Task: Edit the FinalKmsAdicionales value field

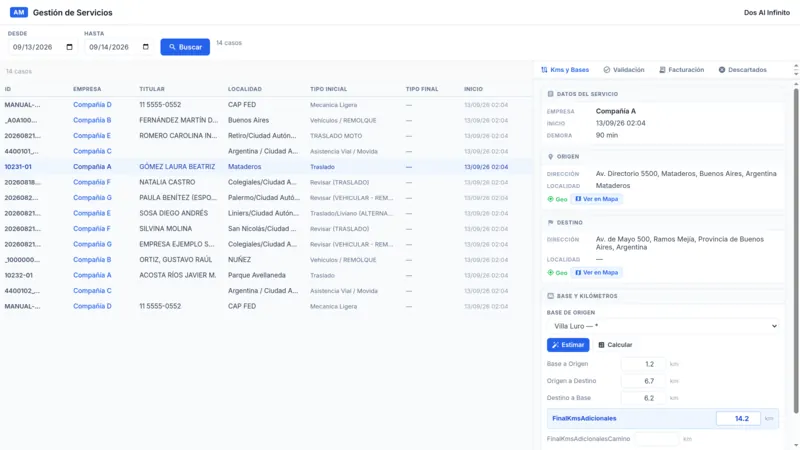Action: point(738,418)
